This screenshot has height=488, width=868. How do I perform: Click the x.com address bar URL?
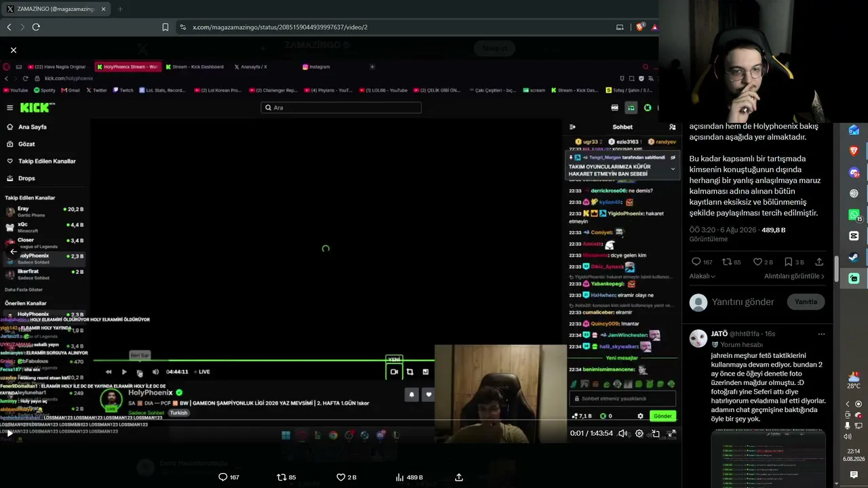pos(280,27)
